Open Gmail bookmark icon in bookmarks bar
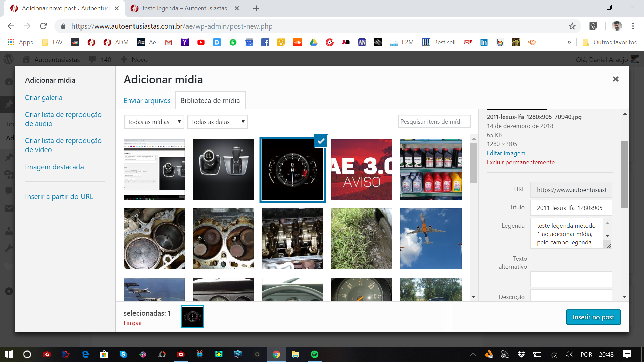The image size is (644, 362). 168,42
